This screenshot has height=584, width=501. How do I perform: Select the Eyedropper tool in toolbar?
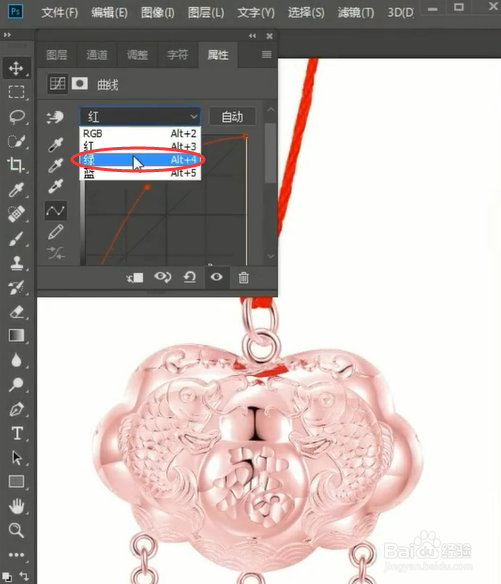(x=16, y=190)
